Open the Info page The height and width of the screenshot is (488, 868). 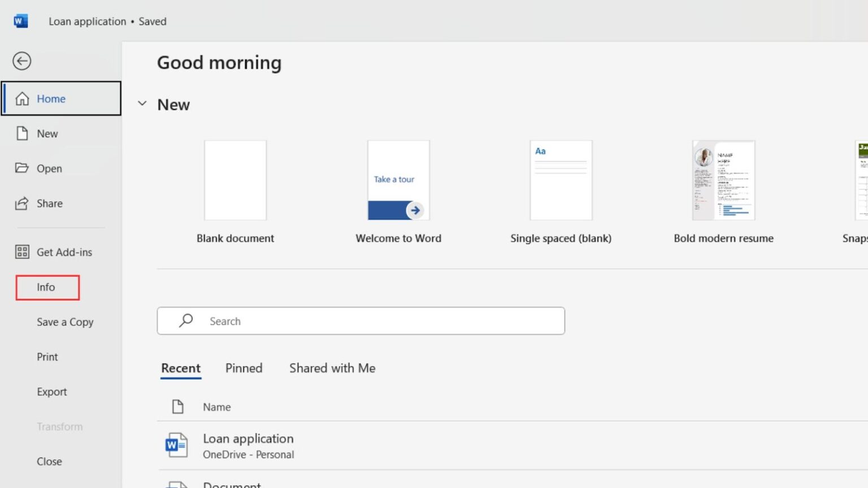46,287
